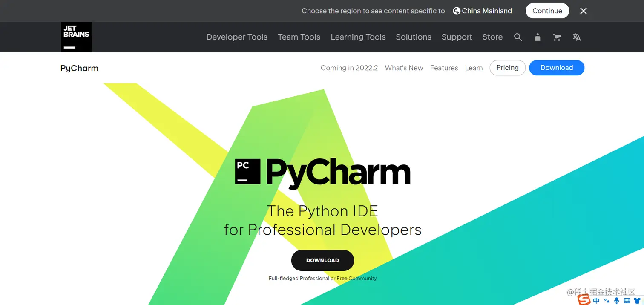Open the What's New page
This screenshot has width=644, height=305.
404,68
